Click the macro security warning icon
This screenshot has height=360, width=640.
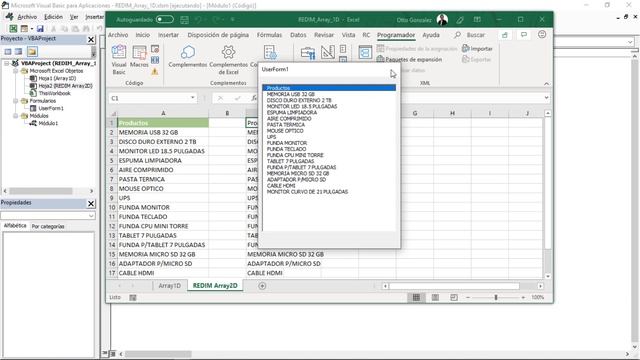coord(155,71)
